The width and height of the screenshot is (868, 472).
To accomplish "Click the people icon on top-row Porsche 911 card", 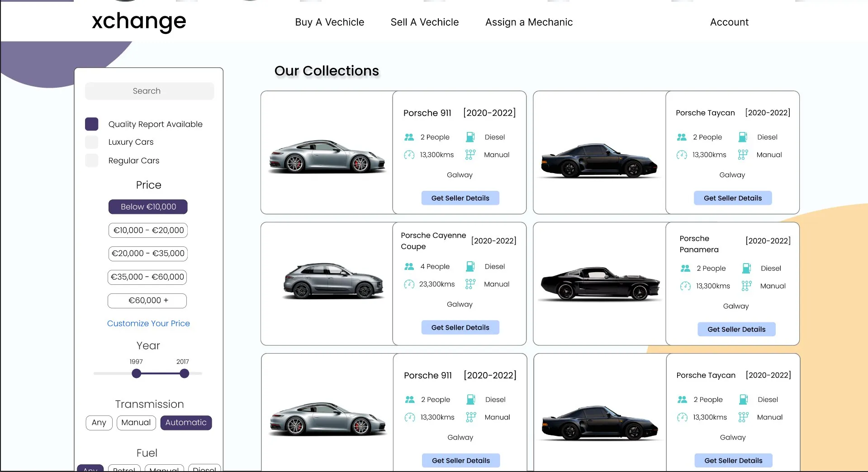I will pyautogui.click(x=409, y=137).
